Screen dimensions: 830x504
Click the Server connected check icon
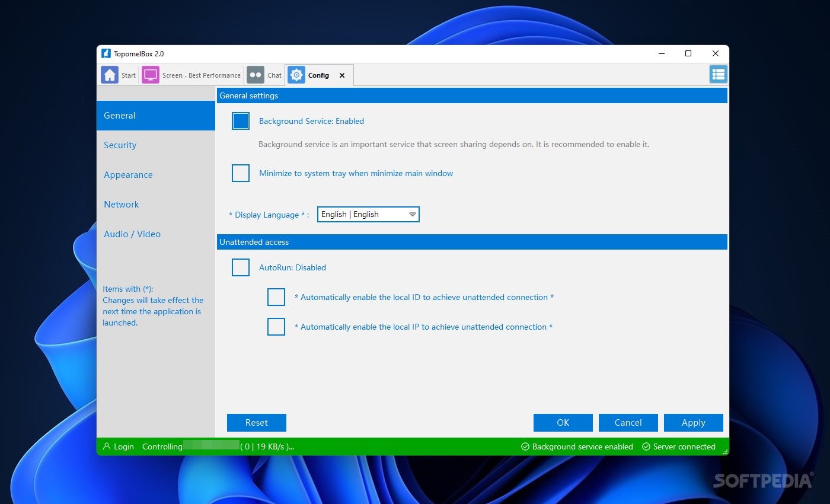[646, 446]
